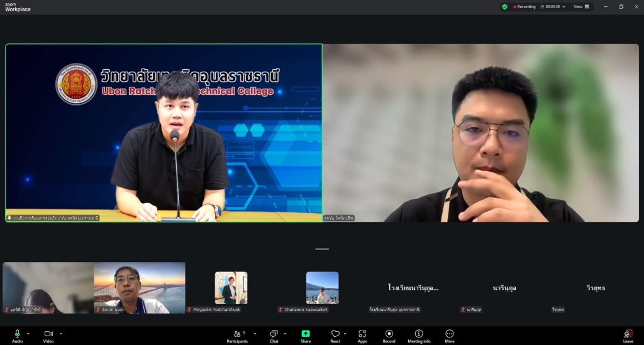
Task: Toggle the Video camera on or off
Action: tap(48, 334)
